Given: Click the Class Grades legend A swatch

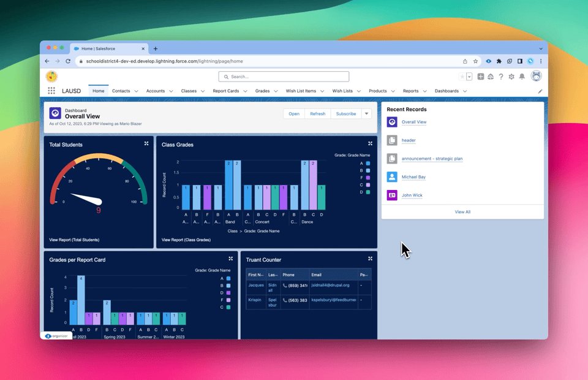Looking at the screenshot, I should click(368, 163).
